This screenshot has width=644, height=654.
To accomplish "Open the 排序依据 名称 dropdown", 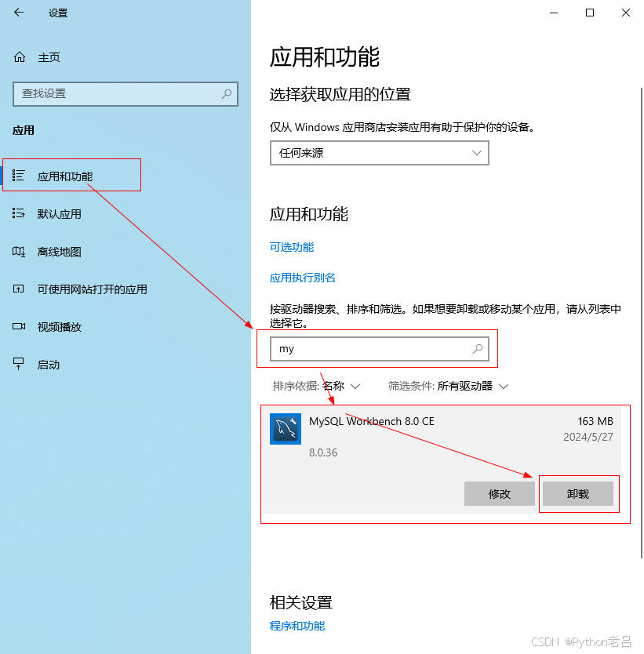I will tap(329, 386).
